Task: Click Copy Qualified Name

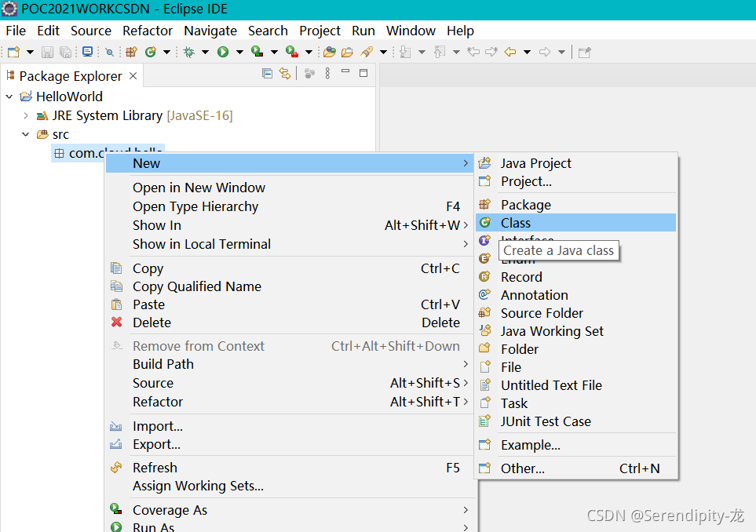Action: 289,286
